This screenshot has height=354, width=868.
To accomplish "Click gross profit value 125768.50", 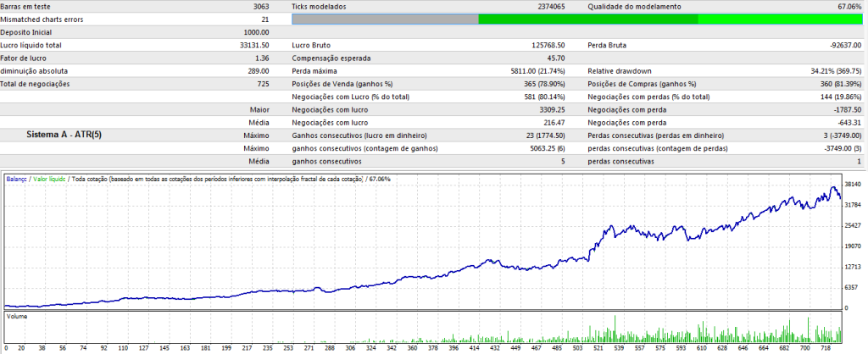I will (547, 46).
